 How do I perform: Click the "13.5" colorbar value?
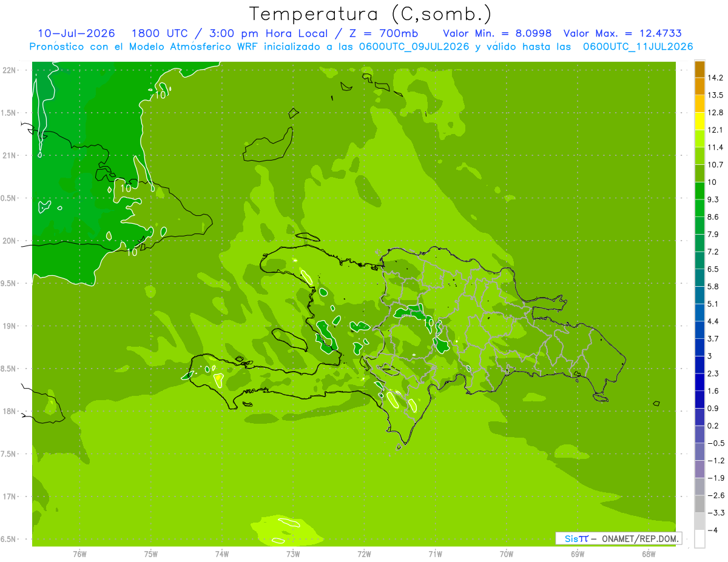(715, 95)
